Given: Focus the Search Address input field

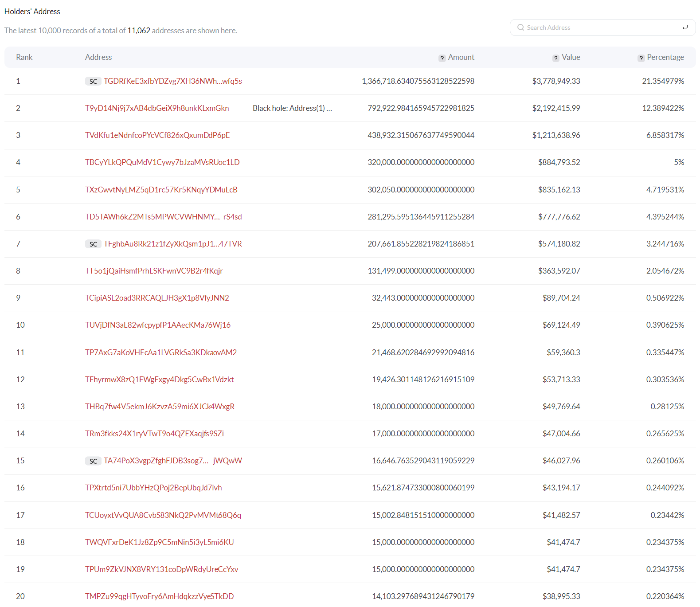Looking at the screenshot, I should tap(602, 27).
